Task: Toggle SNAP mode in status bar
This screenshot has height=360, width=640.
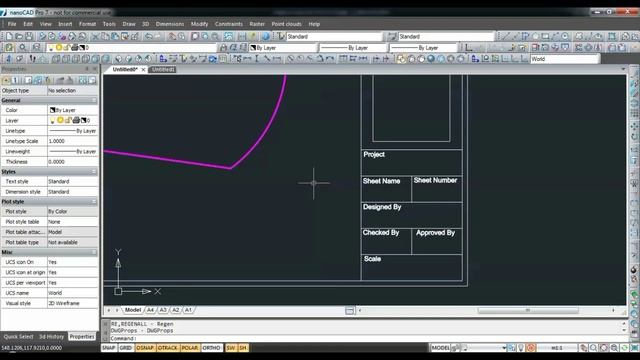Action: (109, 348)
